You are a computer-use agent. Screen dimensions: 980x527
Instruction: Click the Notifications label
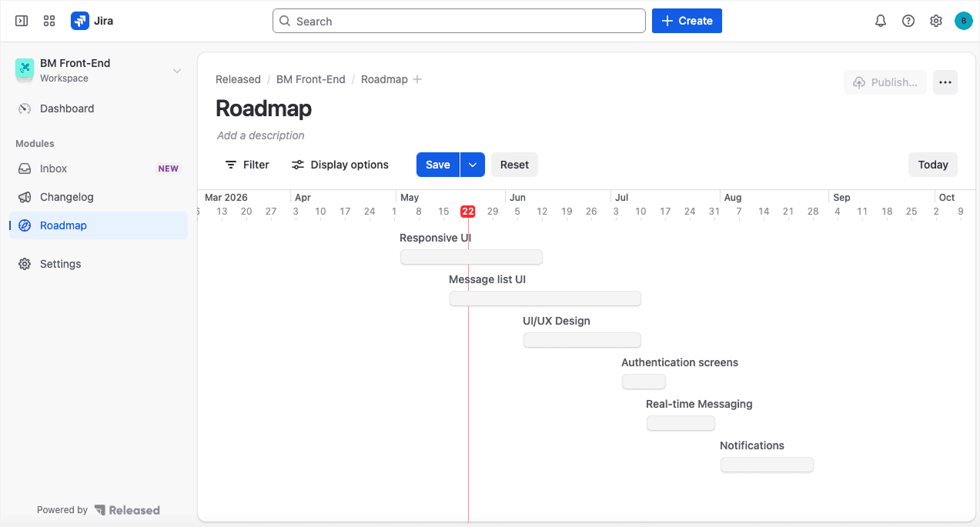click(x=752, y=445)
